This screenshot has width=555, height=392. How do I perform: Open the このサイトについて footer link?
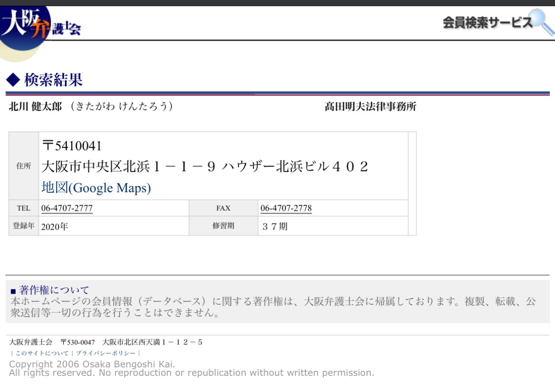(42, 353)
